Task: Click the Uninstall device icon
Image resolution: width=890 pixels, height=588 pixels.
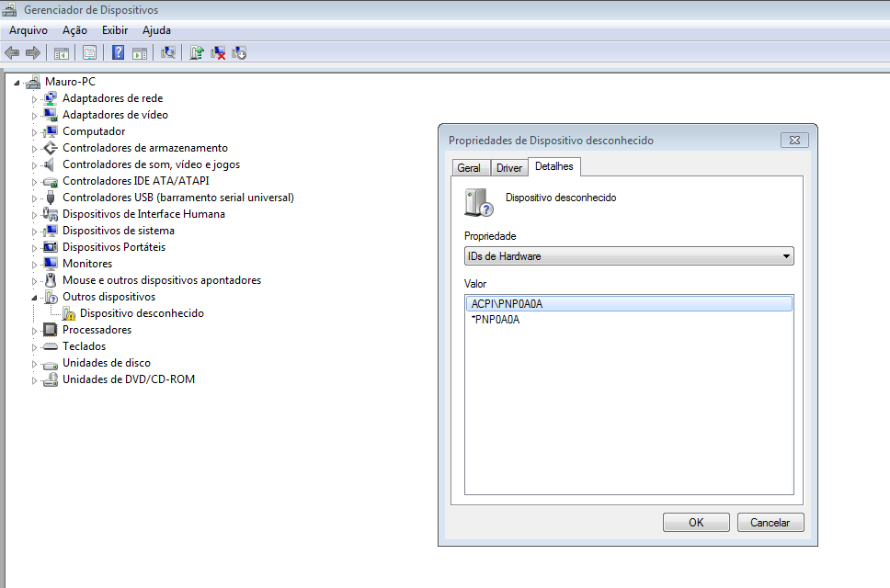Action: pyautogui.click(x=218, y=52)
